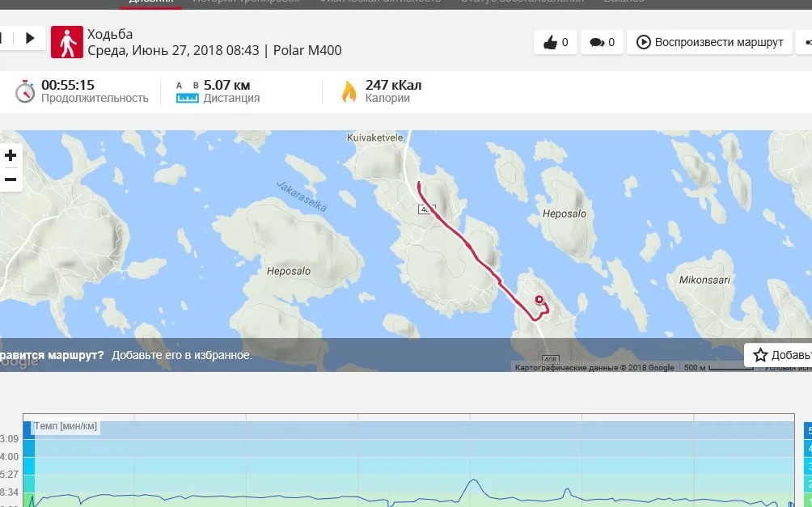Click Картографические данные 2018 Google attribution
The image size is (812, 507).
pos(594,367)
